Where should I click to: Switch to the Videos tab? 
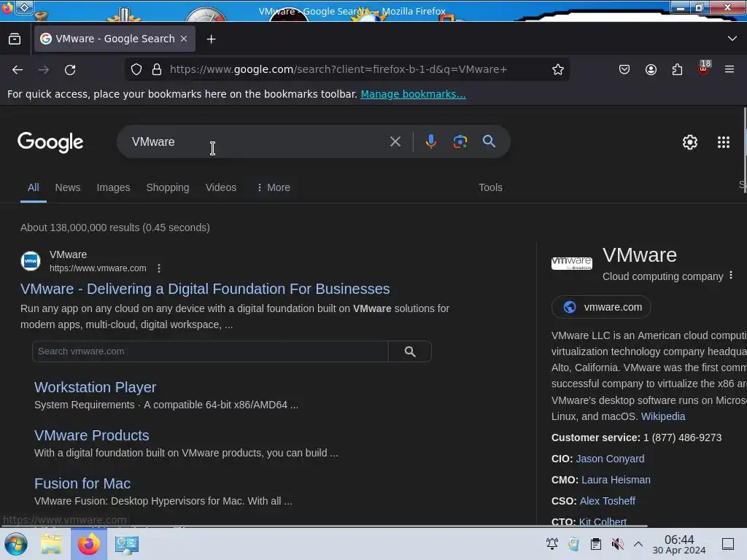click(x=220, y=187)
